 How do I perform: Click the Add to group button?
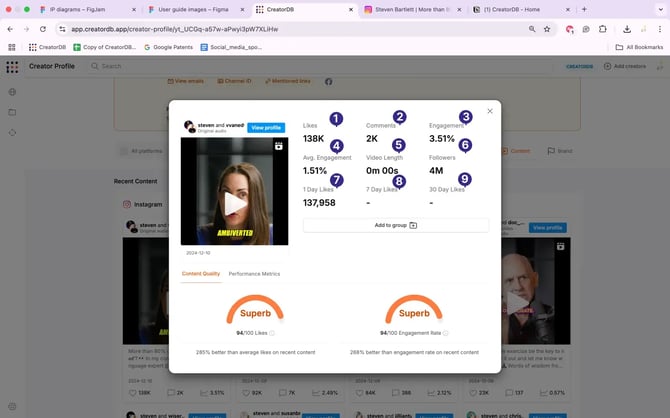click(x=396, y=225)
